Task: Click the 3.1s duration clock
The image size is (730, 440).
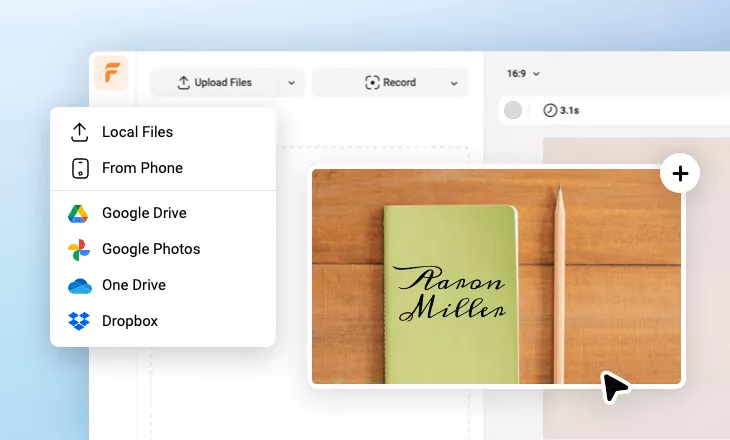Action: click(x=561, y=110)
